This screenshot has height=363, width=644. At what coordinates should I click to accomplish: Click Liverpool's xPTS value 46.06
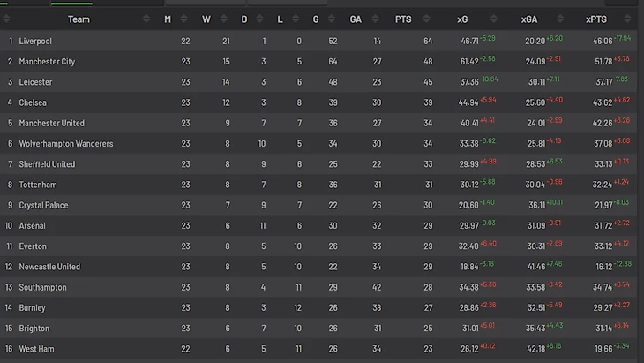[602, 42]
